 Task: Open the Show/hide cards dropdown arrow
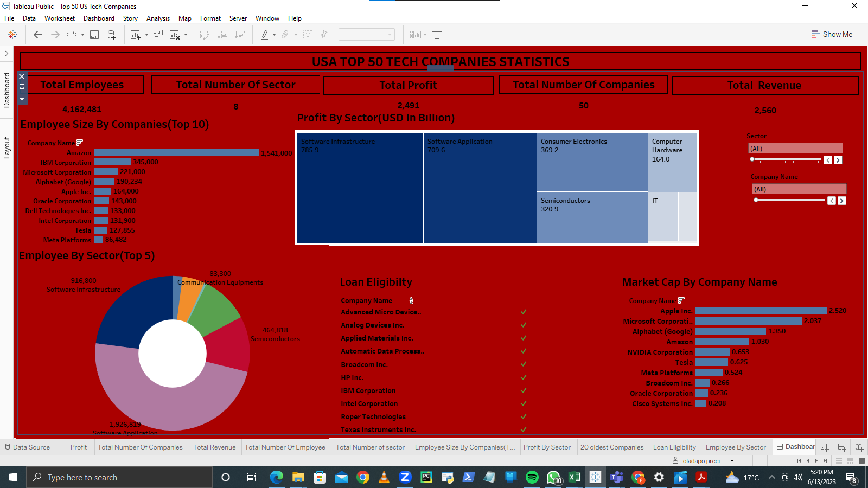(x=425, y=35)
